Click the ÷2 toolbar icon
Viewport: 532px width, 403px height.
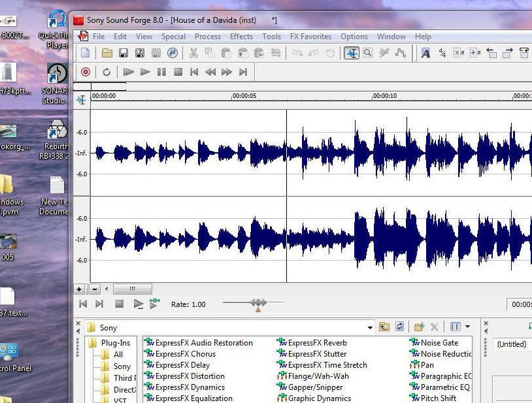[x=475, y=53]
